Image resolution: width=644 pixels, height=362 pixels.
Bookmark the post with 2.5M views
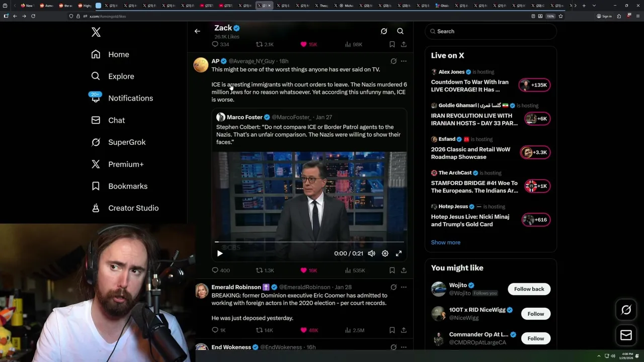[392, 330]
